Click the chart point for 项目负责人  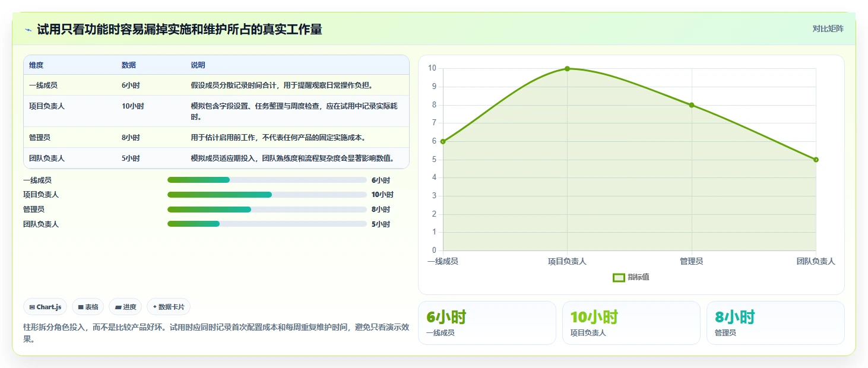click(x=567, y=69)
